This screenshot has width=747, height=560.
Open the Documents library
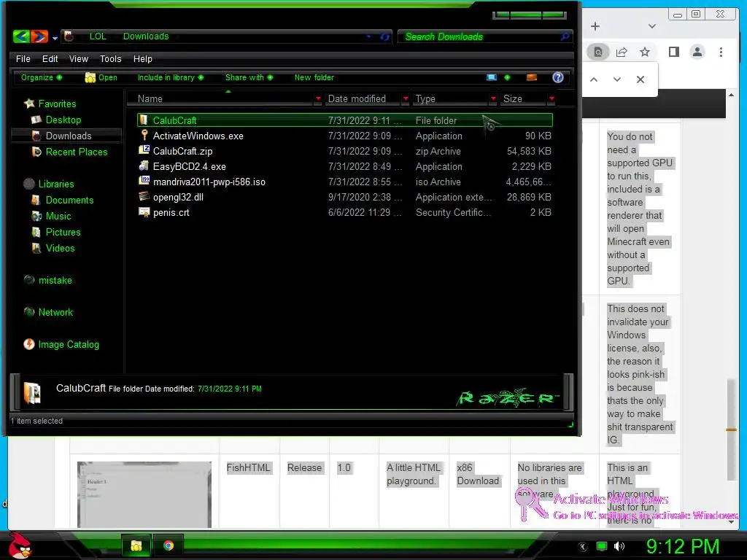tap(69, 200)
